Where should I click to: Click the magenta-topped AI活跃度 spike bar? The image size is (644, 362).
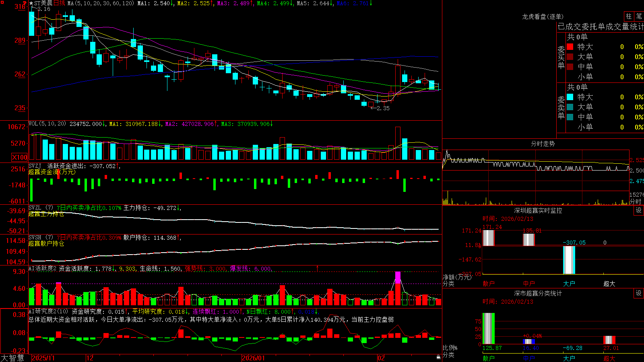coord(398,288)
